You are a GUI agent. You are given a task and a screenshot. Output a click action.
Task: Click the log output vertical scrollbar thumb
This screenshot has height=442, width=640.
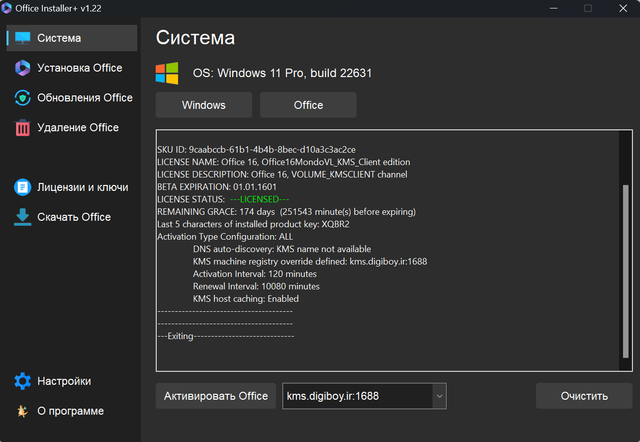[625, 271]
